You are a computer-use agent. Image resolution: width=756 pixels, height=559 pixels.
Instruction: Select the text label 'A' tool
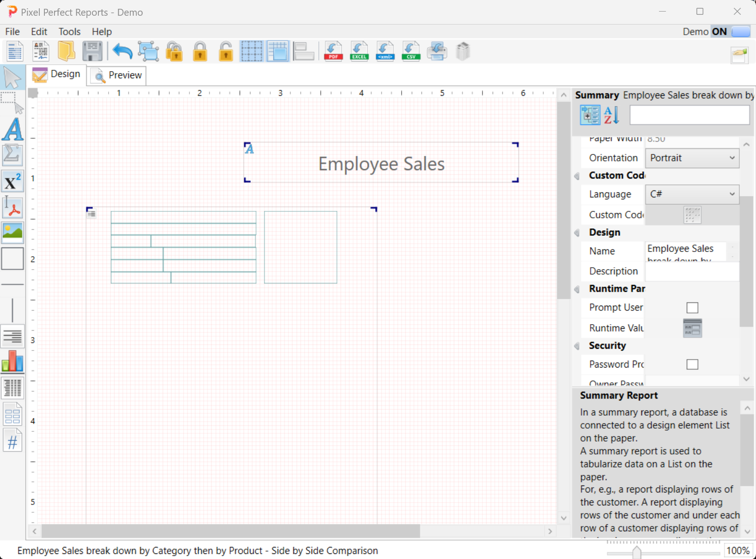click(x=12, y=129)
